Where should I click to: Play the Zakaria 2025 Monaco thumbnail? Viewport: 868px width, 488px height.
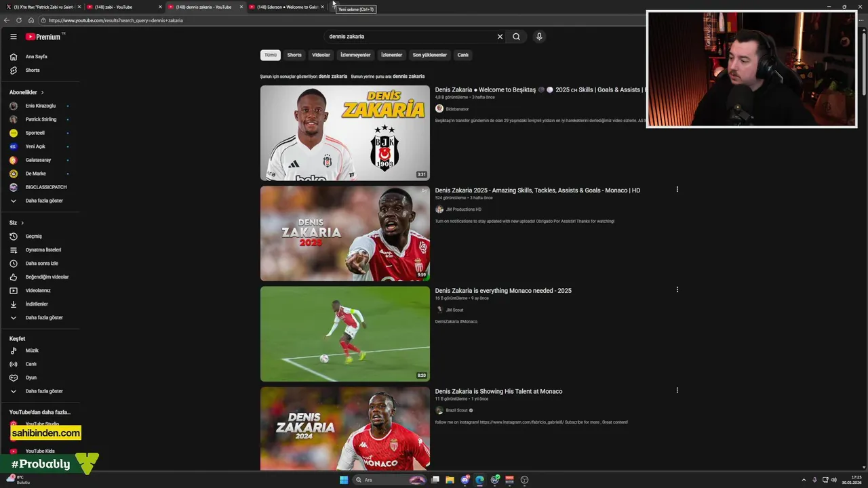345,233
